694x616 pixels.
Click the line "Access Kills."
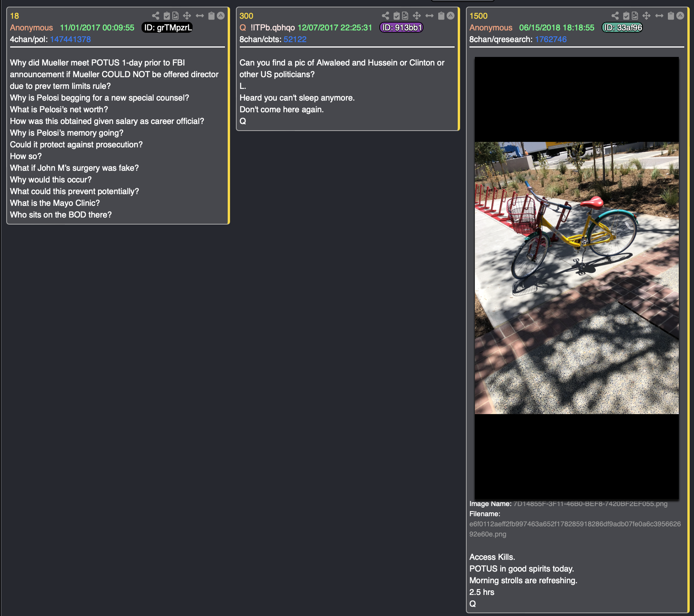(492, 557)
